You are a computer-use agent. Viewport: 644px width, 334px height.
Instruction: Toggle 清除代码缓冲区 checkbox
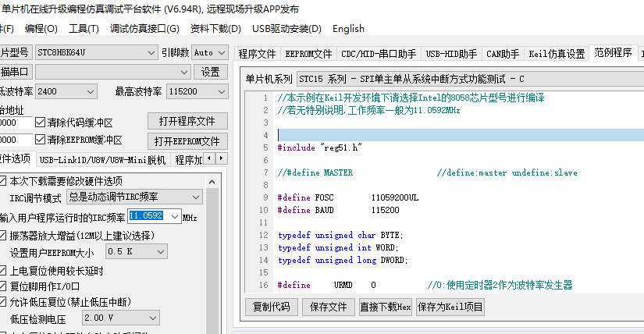point(40,122)
